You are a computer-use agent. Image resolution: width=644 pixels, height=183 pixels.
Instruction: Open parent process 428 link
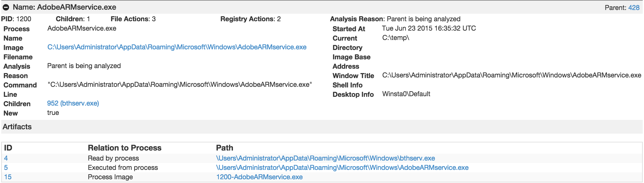coord(634,7)
